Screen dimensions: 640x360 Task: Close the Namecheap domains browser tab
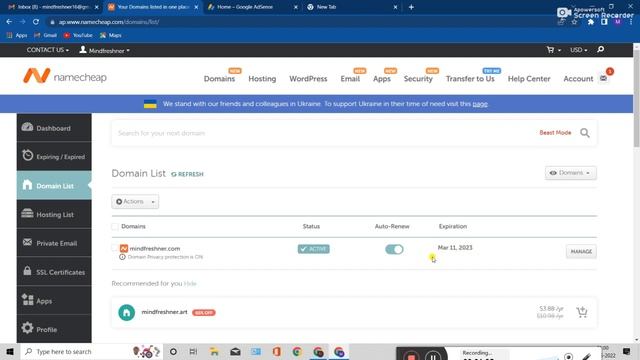coord(196,7)
